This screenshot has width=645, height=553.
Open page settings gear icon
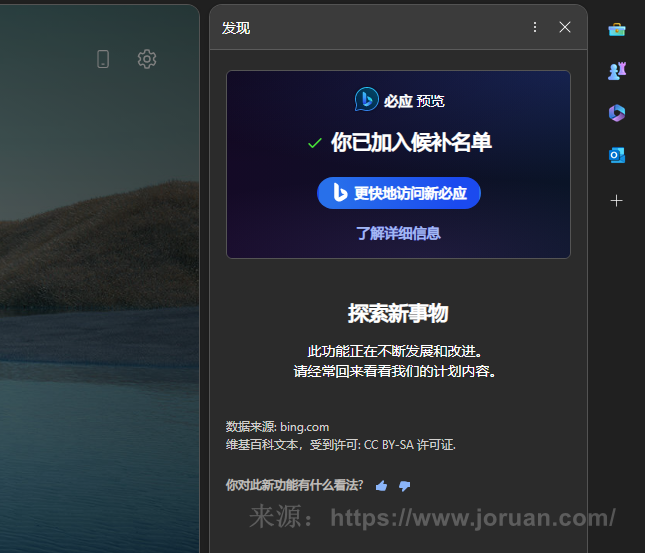147,59
